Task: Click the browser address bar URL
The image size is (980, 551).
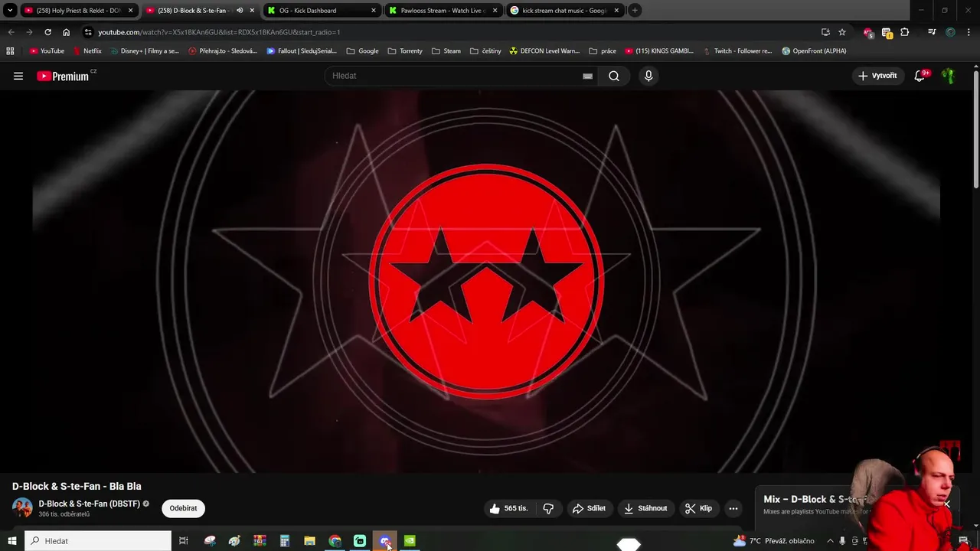Action: [x=219, y=32]
